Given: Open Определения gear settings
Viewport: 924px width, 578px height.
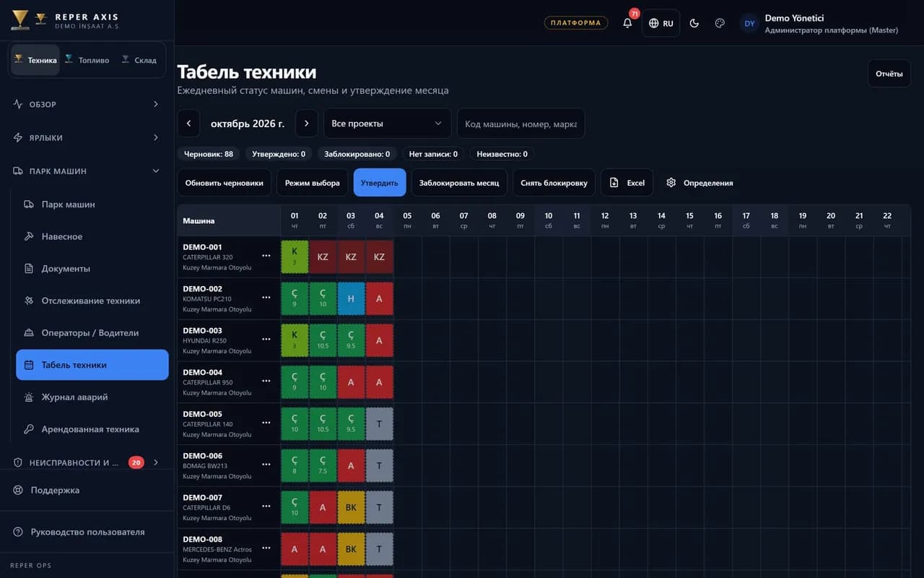Looking at the screenshot, I should click(x=699, y=183).
